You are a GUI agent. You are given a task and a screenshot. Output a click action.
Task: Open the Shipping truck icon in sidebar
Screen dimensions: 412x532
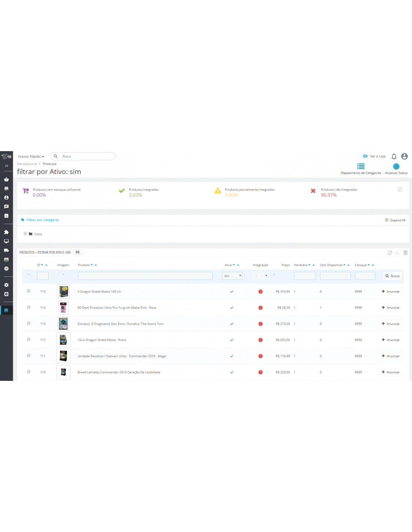click(6, 250)
